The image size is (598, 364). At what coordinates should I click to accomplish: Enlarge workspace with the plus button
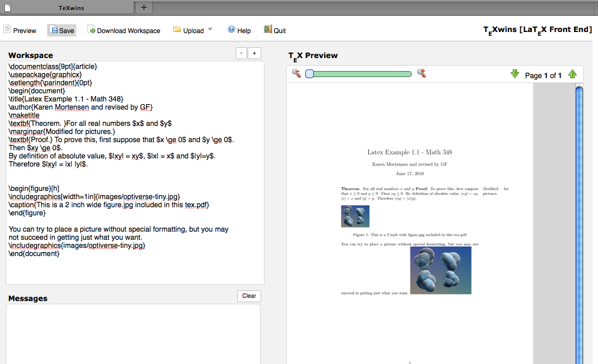click(255, 53)
